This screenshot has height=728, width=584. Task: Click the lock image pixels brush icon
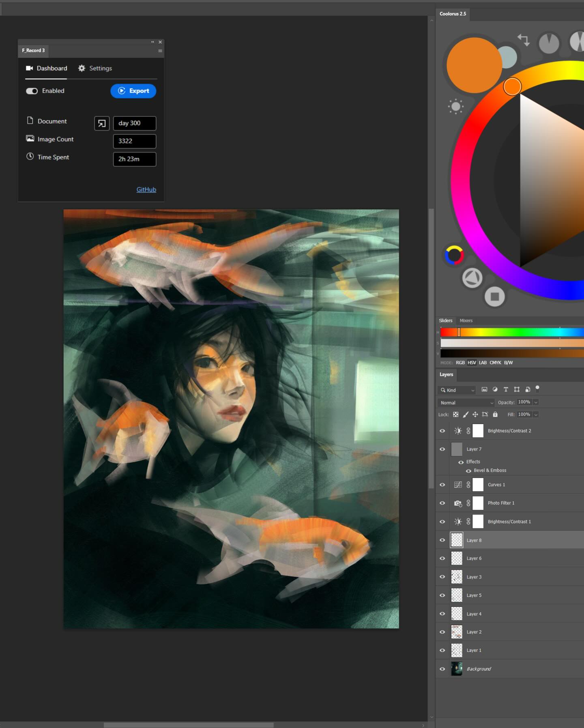466,414
